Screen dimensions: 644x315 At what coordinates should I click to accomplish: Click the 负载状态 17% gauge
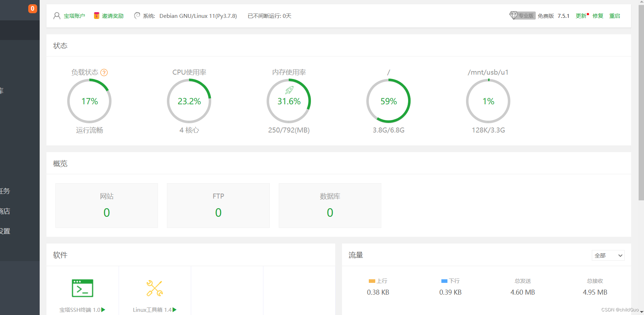[89, 101]
